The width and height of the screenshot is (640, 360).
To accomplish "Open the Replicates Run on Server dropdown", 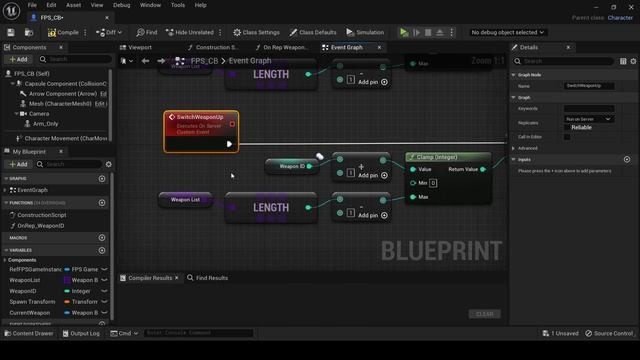I will coord(589,119).
